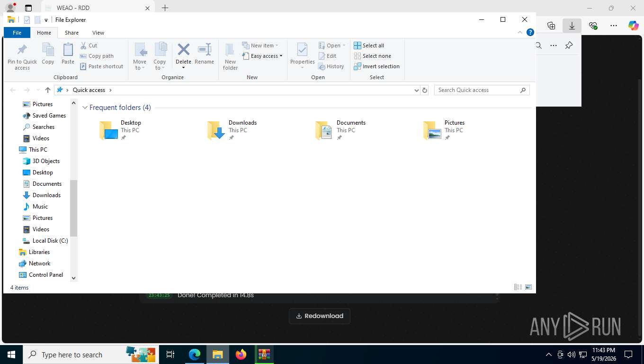The image size is (644, 364).
Task: Click Invert selection
Action: (x=376, y=66)
